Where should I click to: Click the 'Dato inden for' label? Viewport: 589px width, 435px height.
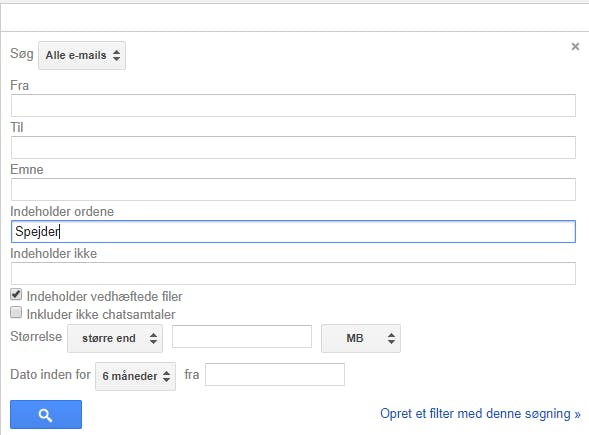click(x=50, y=375)
